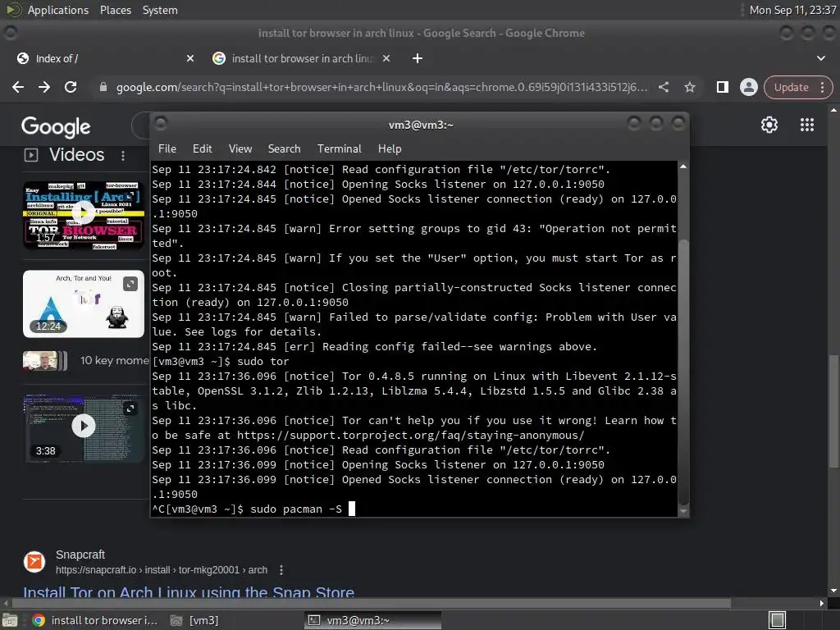840x630 pixels.
Task: Open the Chrome Update menu
Action: (798, 87)
